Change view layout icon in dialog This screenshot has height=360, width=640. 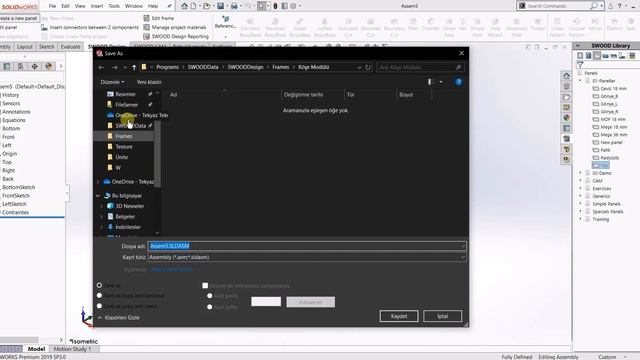[429, 82]
